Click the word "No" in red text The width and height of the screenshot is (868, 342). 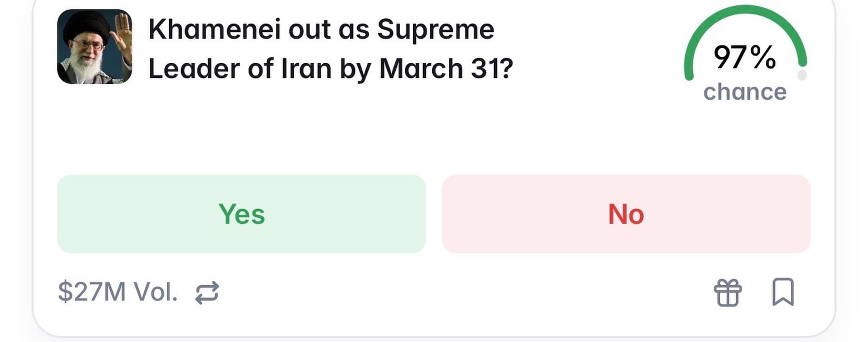pyautogui.click(x=626, y=214)
